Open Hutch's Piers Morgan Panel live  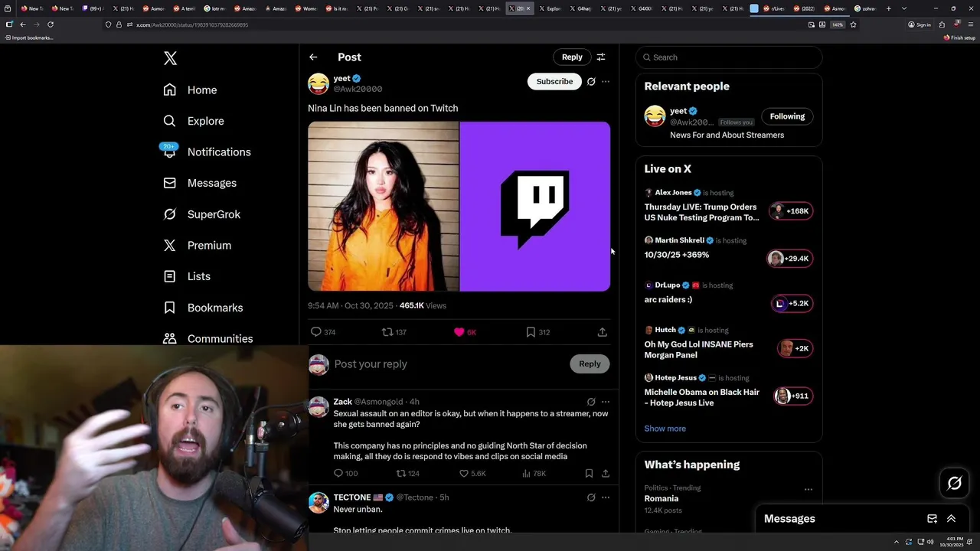[728, 343]
